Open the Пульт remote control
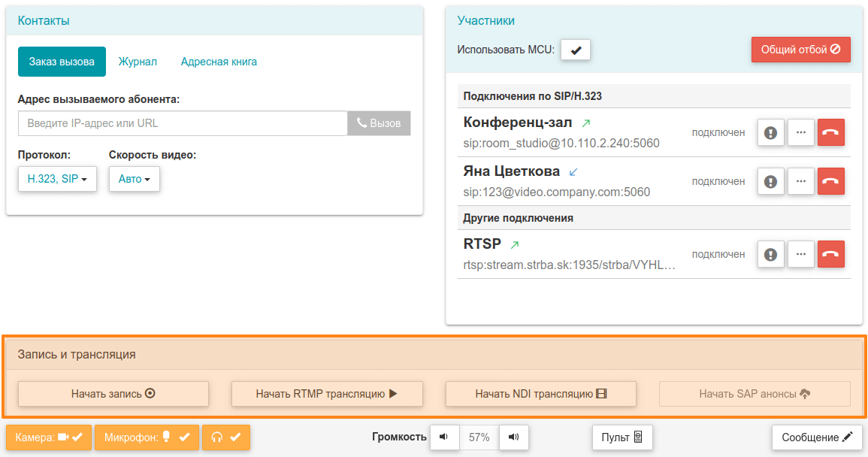Image resolution: width=868 pixels, height=457 pixels. click(622, 437)
